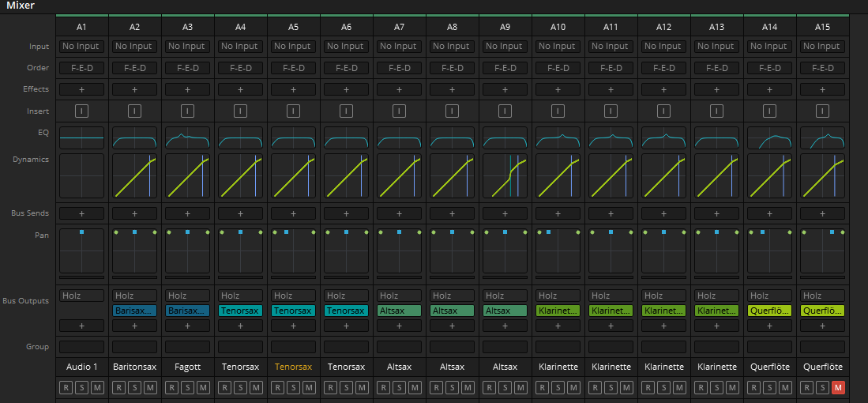This screenshot has height=403, width=868.
Task: Open the EQ curve of track A10 Klarinette
Action: click(x=558, y=137)
